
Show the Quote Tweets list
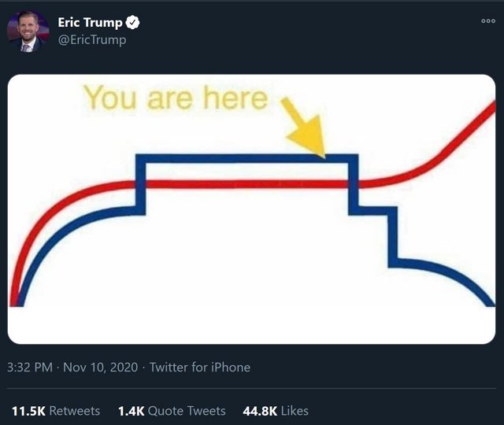point(187,411)
